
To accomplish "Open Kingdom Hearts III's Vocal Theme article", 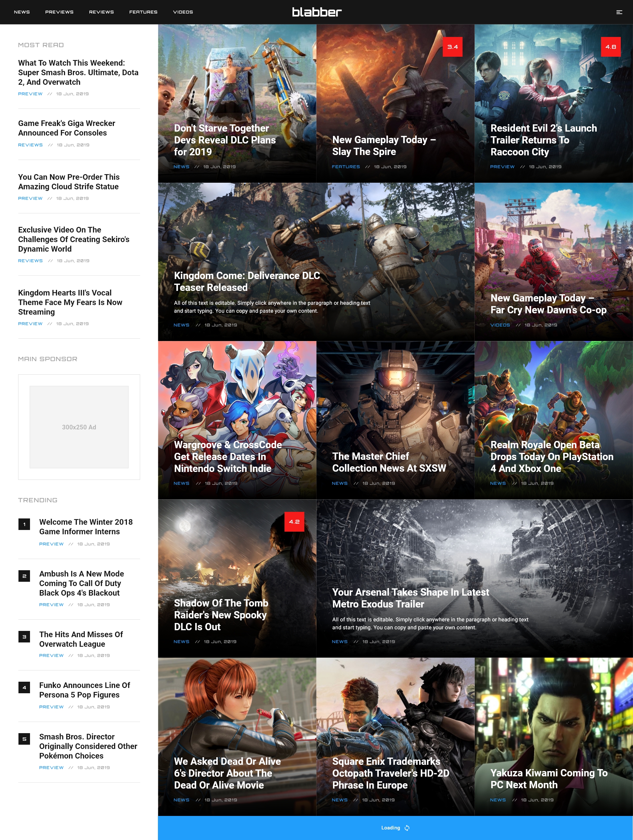I will coord(70,302).
